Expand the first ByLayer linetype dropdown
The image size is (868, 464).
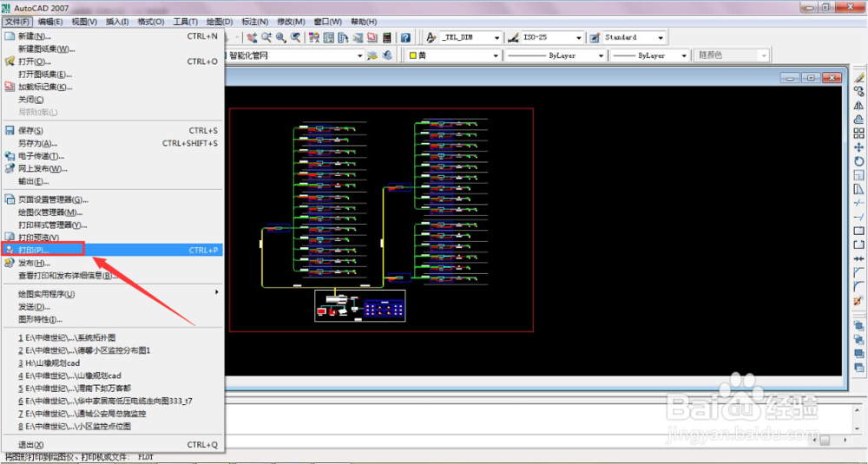click(x=602, y=56)
